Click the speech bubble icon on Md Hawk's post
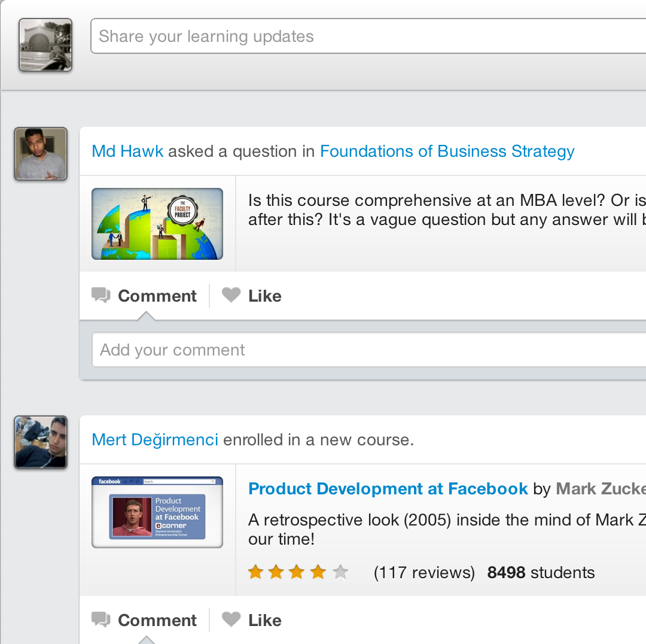Image resolution: width=646 pixels, height=644 pixels. [101, 295]
